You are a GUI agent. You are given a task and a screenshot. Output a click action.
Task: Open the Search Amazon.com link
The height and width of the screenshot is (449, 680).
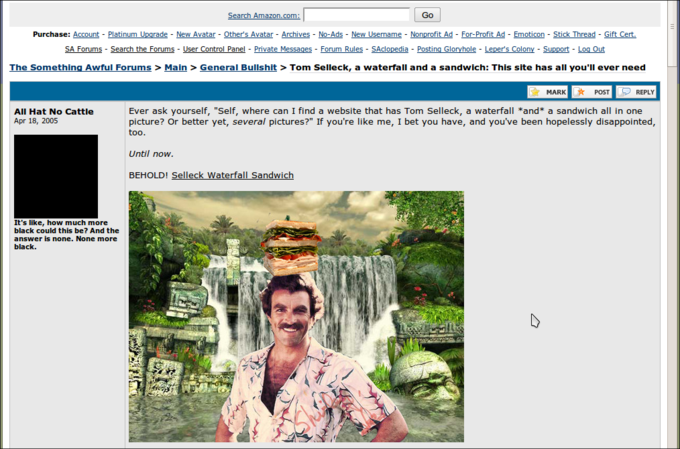[x=264, y=16]
